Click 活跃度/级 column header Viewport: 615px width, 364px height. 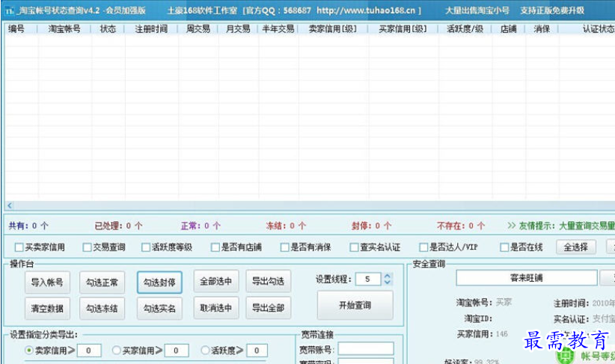(465, 28)
